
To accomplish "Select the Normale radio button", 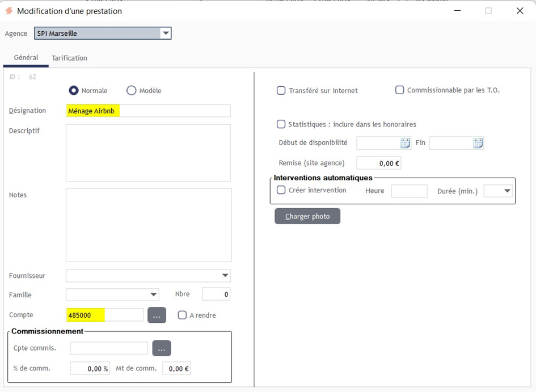I will [74, 91].
